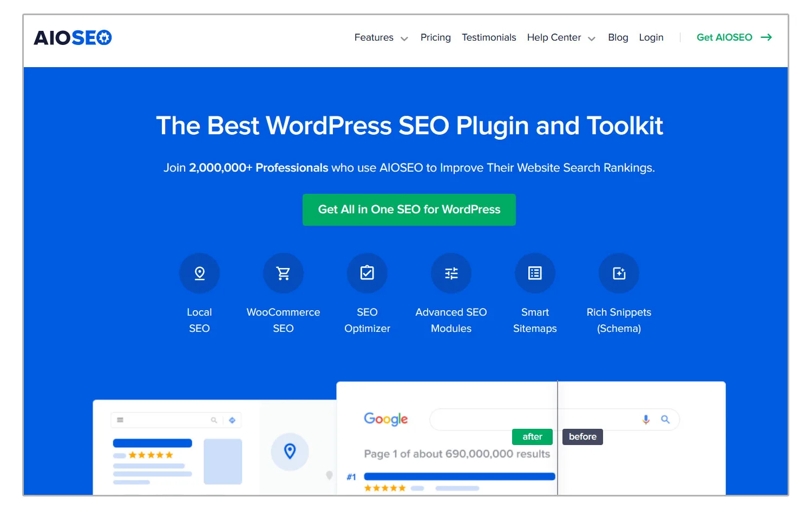Viewport: 812px width, 510px height.
Task: Click the microphone icon in Google search bar
Action: [646, 420]
